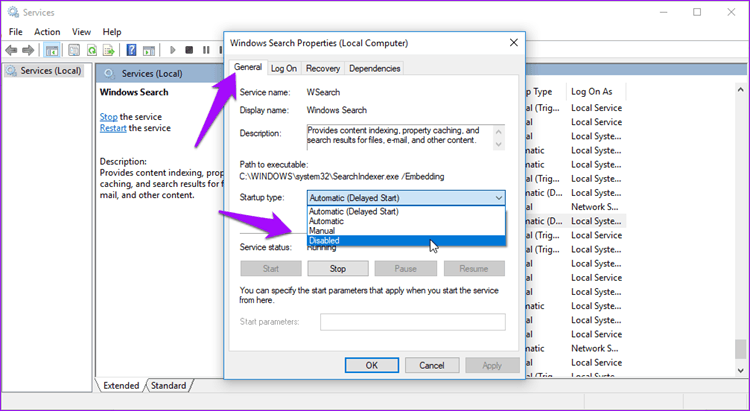The width and height of the screenshot is (750, 411).
Task: Click the Start Service play icon in toolbar
Action: [173, 50]
